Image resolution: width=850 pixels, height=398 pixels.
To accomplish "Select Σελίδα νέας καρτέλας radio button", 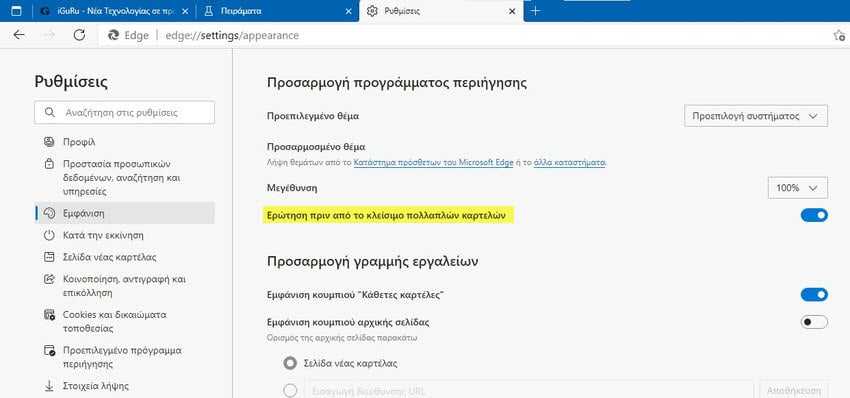I will tap(291, 363).
